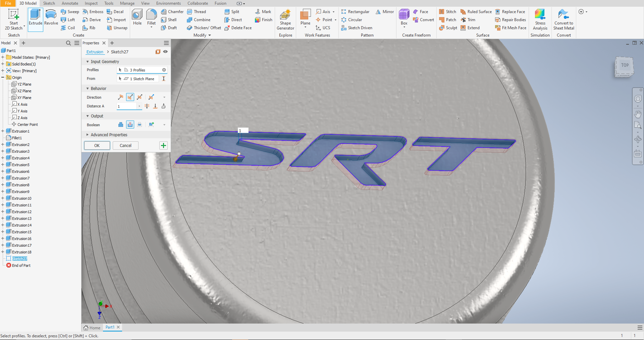Open the Modify panel dropdown
Image resolution: width=644 pixels, height=340 pixels.
(202, 35)
